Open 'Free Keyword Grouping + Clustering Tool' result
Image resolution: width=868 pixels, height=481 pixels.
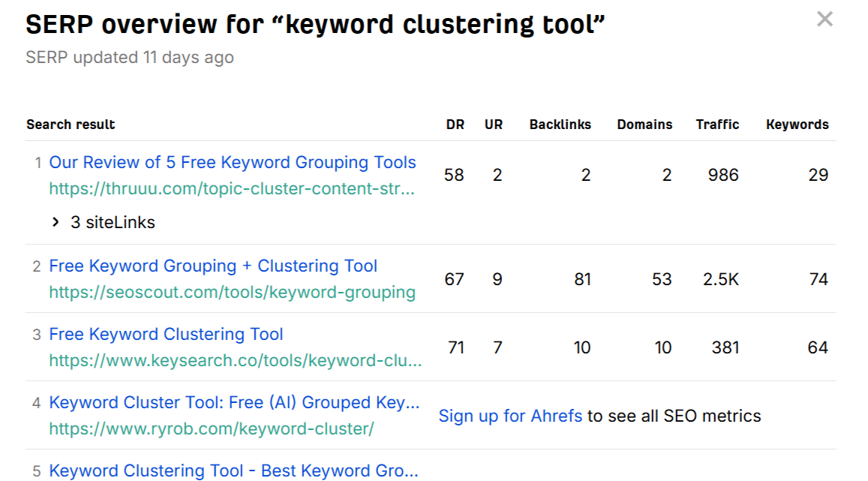[x=213, y=266]
